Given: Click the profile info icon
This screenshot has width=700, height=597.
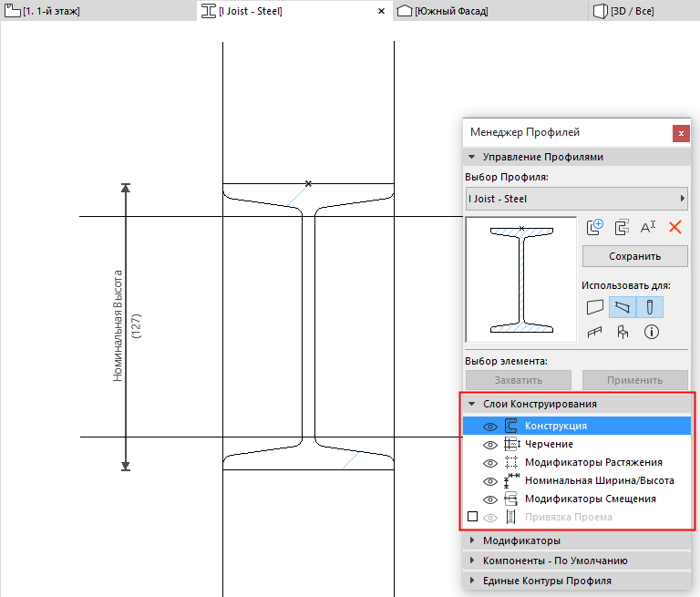Looking at the screenshot, I should pyautogui.click(x=652, y=332).
